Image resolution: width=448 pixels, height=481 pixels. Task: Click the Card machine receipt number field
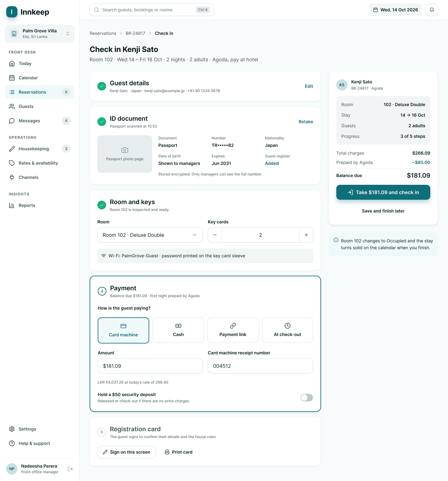coord(260,366)
